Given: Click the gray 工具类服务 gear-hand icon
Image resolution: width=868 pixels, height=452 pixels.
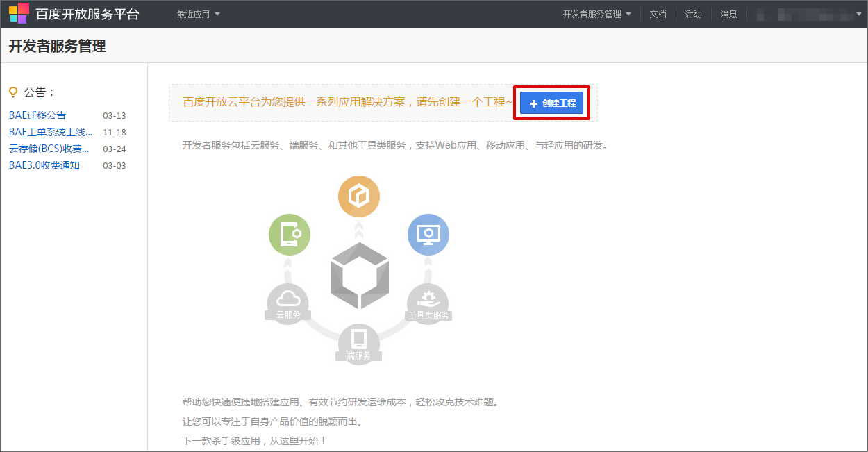Looking at the screenshot, I should 428,302.
